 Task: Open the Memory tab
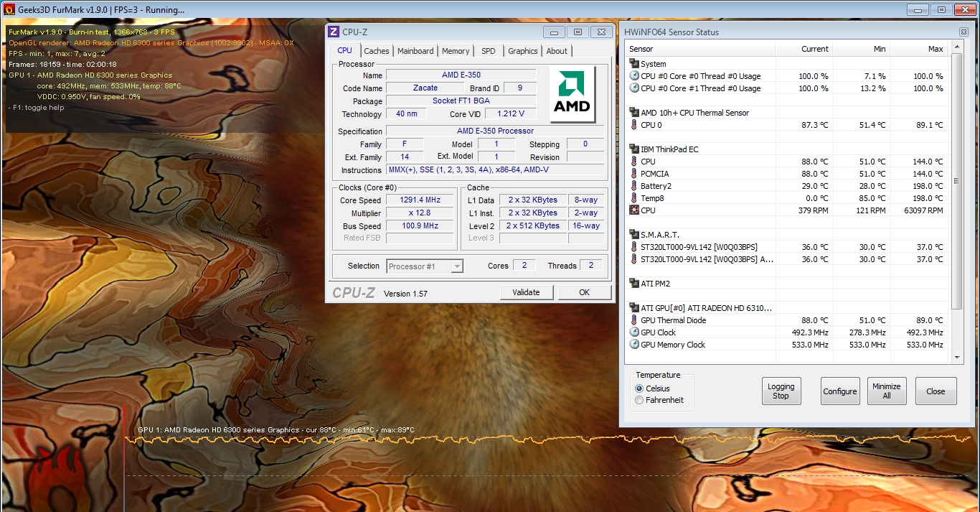coord(456,51)
